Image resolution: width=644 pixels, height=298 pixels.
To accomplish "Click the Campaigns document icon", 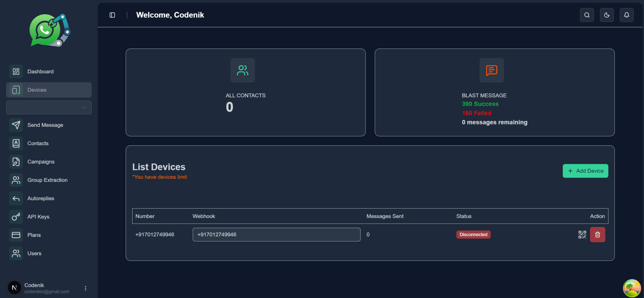I will click(x=16, y=162).
